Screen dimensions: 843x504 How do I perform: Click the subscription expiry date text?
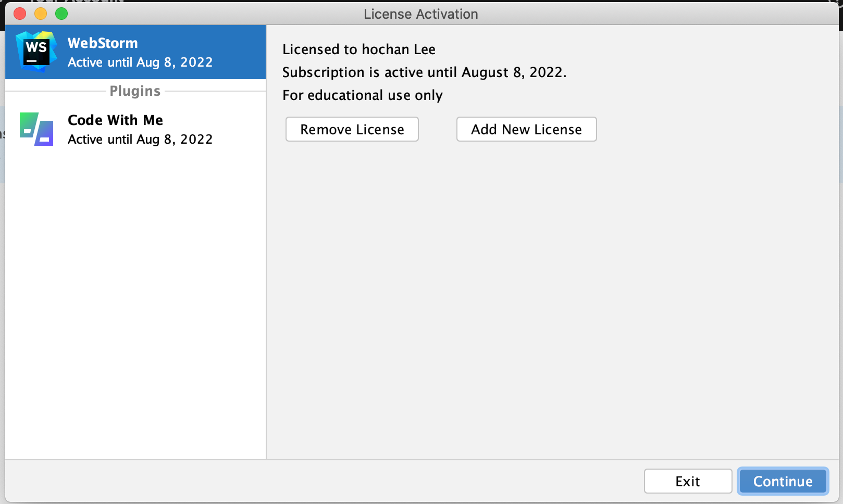tap(424, 72)
